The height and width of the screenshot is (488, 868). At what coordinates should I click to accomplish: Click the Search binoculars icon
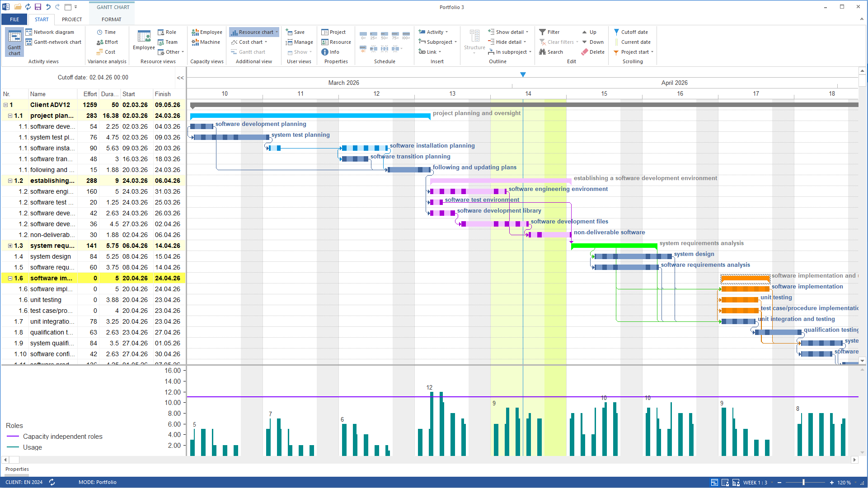(543, 52)
